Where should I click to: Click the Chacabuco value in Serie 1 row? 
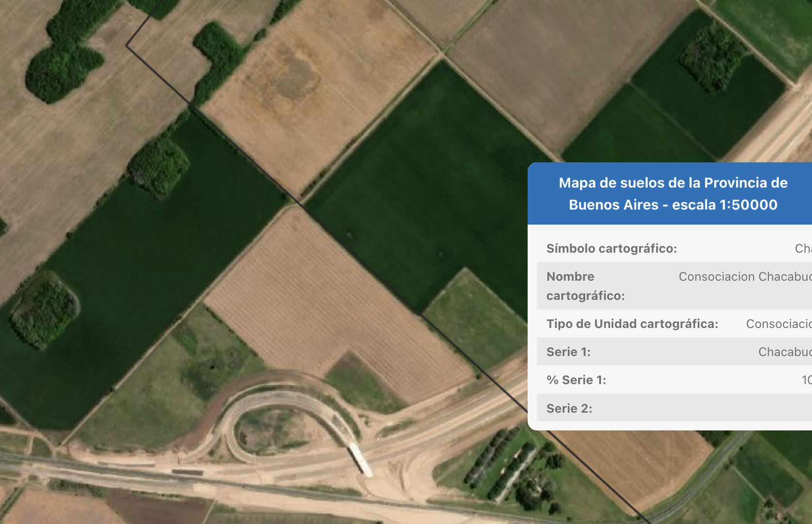pyautogui.click(x=784, y=352)
